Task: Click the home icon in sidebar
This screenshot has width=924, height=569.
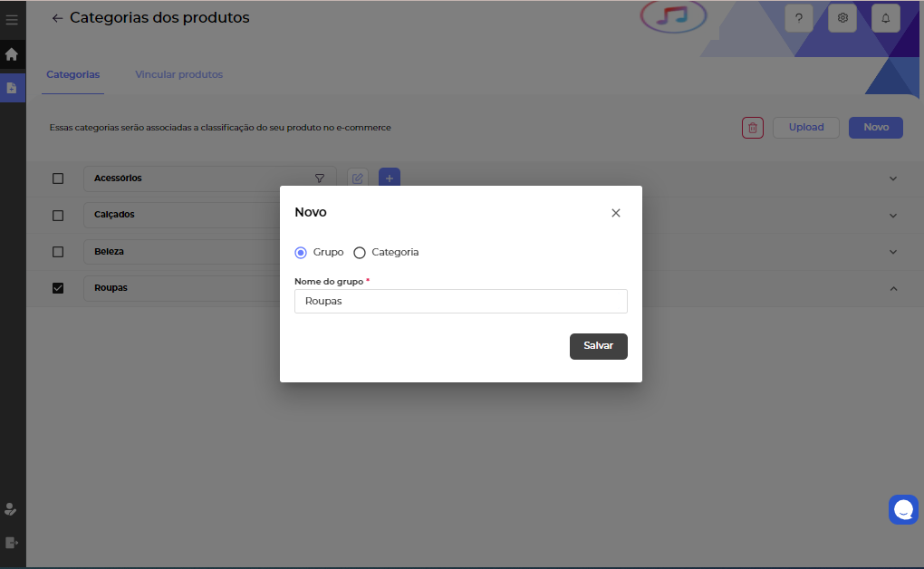Action: pos(12,54)
